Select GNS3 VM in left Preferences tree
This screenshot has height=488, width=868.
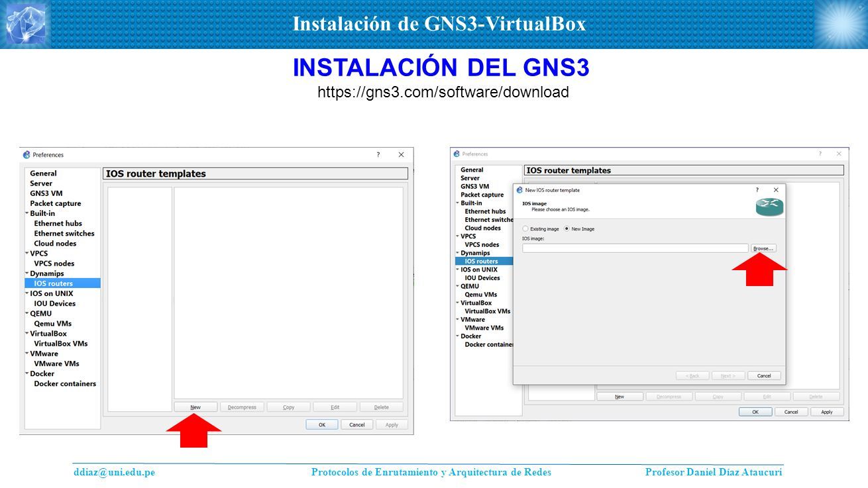tap(46, 193)
